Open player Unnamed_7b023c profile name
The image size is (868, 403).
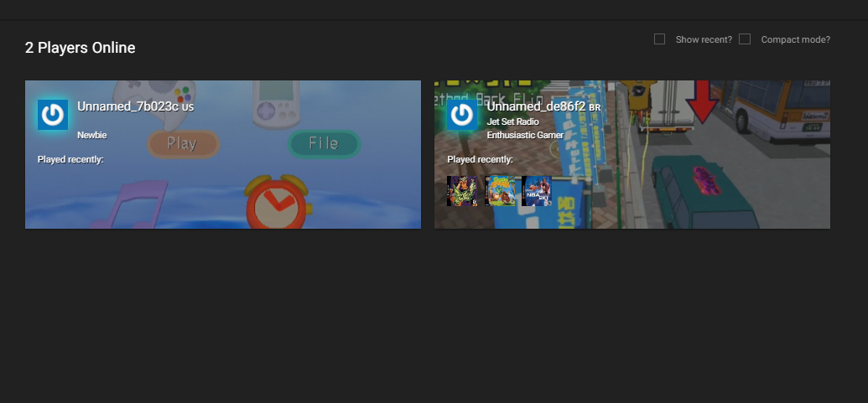click(x=127, y=106)
